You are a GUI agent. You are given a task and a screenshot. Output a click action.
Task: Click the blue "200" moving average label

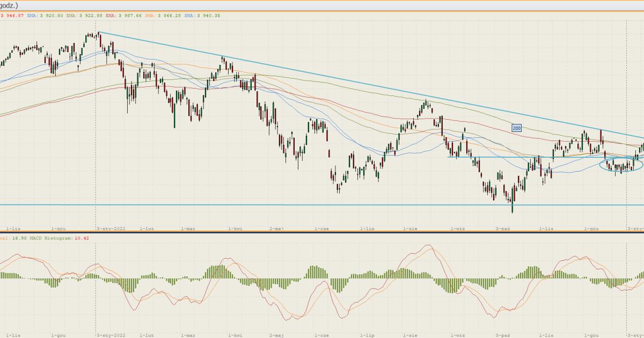[517, 128]
